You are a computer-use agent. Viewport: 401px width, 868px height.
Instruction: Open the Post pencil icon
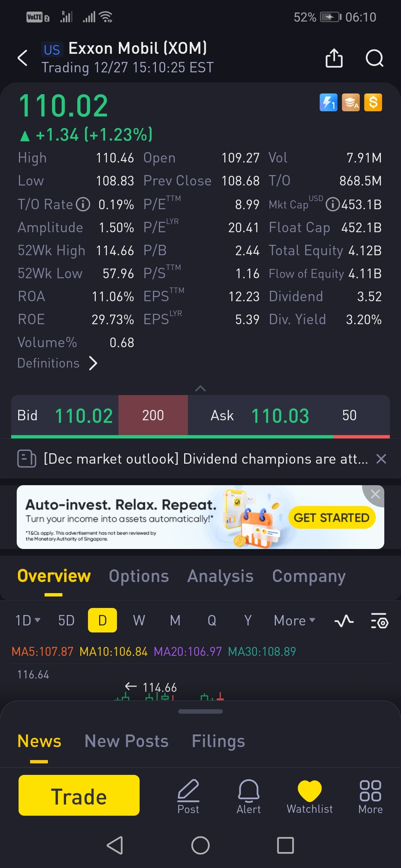[x=188, y=796]
